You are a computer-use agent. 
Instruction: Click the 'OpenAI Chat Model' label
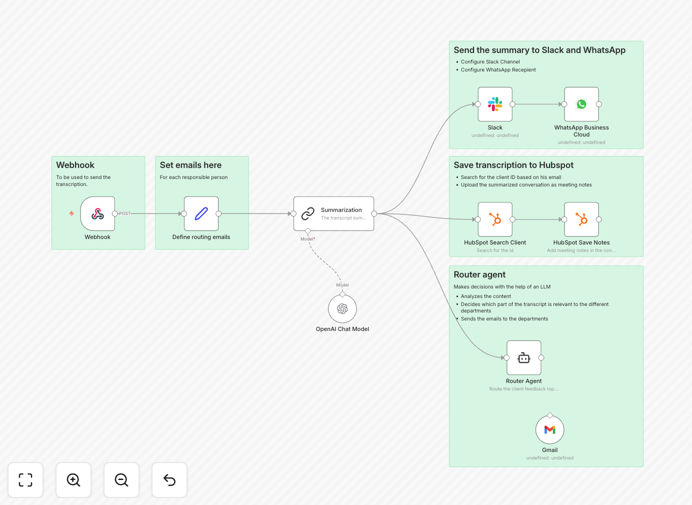click(342, 329)
